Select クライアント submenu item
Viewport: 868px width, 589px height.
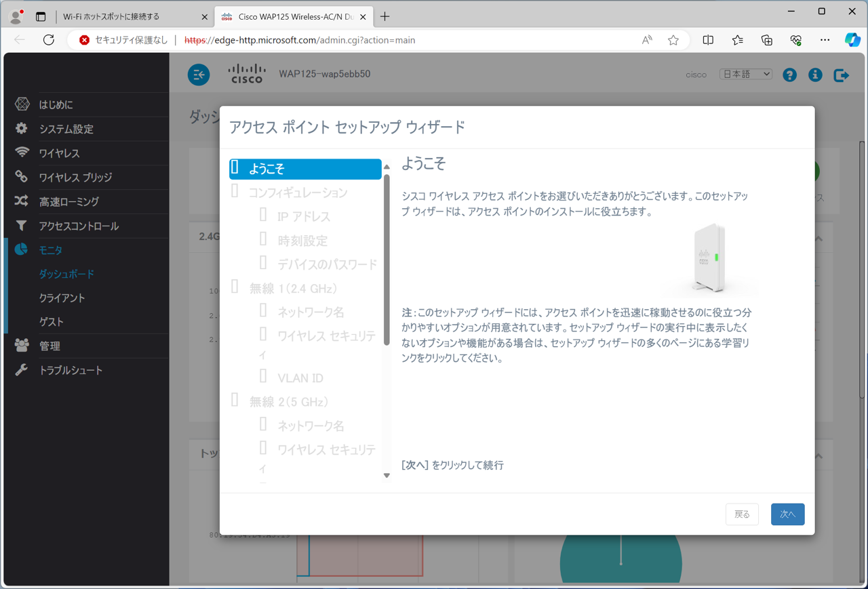62,298
